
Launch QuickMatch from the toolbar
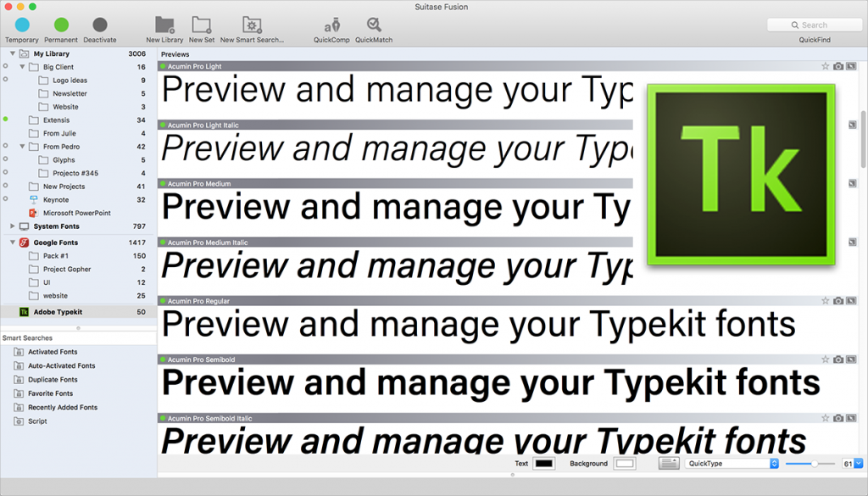pyautogui.click(x=373, y=26)
